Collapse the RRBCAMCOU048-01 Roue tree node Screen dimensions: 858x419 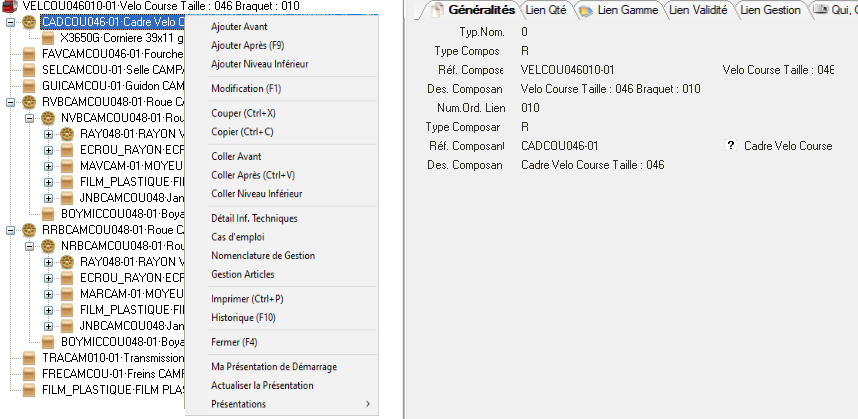pyautogui.click(x=11, y=229)
